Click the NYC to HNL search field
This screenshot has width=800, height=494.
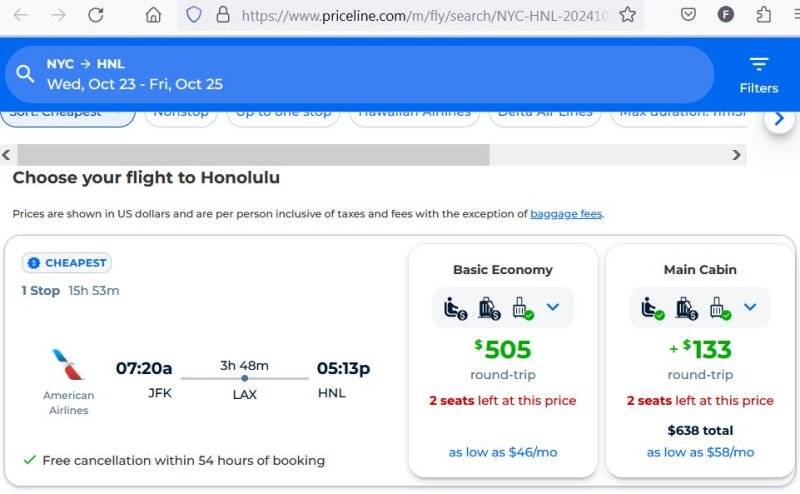(360, 74)
